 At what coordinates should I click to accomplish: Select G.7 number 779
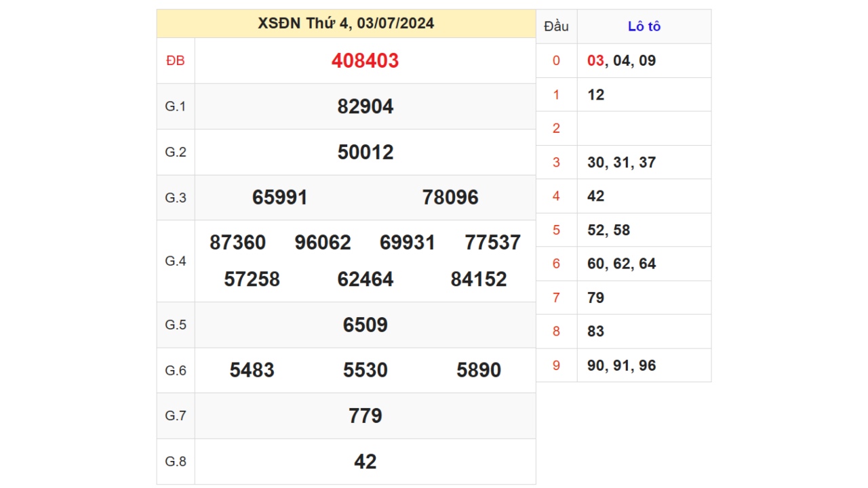365,415
